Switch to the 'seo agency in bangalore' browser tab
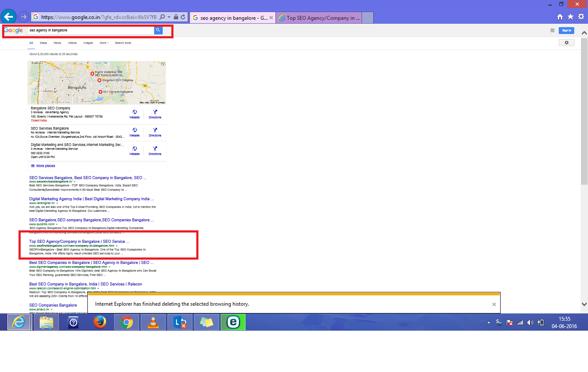Viewport: 588px width, 372px height. tap(232, 18)
